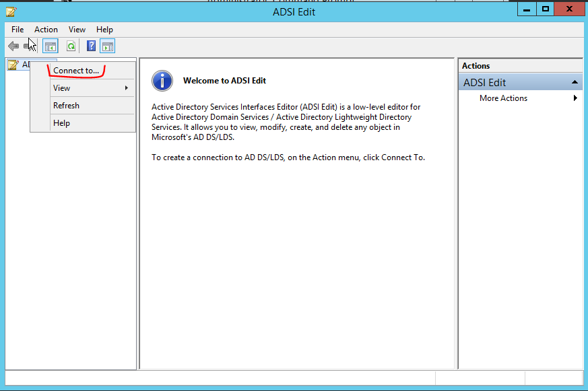
Task: Click the Actions pane title
Action: (x=476, y=66)
